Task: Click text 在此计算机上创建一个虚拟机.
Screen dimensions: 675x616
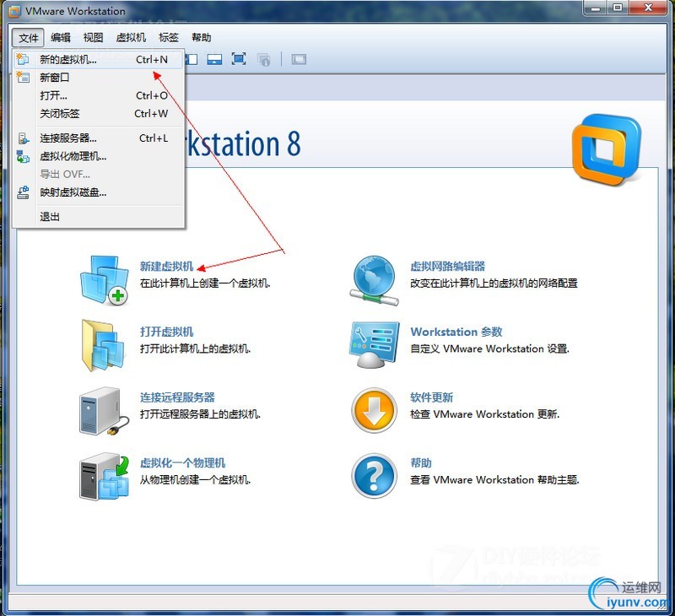Action: pos(205,284)
